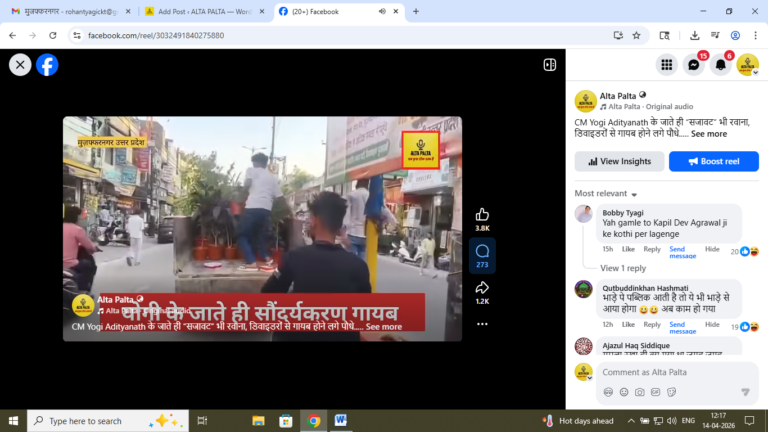Image resolution: width=768 pixels, height=432 pixels.
Task: Open Qutbuddinkhan Hashmati's profile name
Action: coord(645,288)
